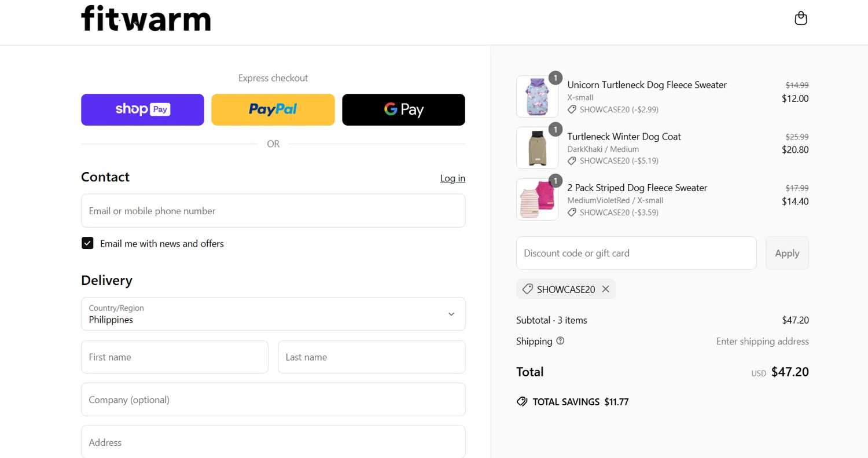868x458 pixels.
Task: Click the fitwarm logo
Action: (146, 19)
